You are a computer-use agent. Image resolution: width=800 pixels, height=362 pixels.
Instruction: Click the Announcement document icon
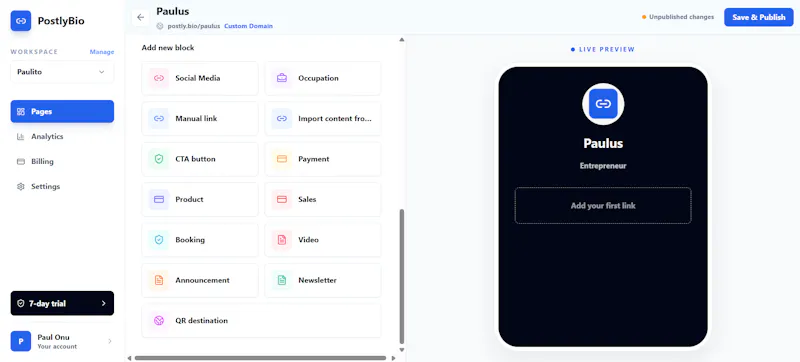(x=159, y=280)
